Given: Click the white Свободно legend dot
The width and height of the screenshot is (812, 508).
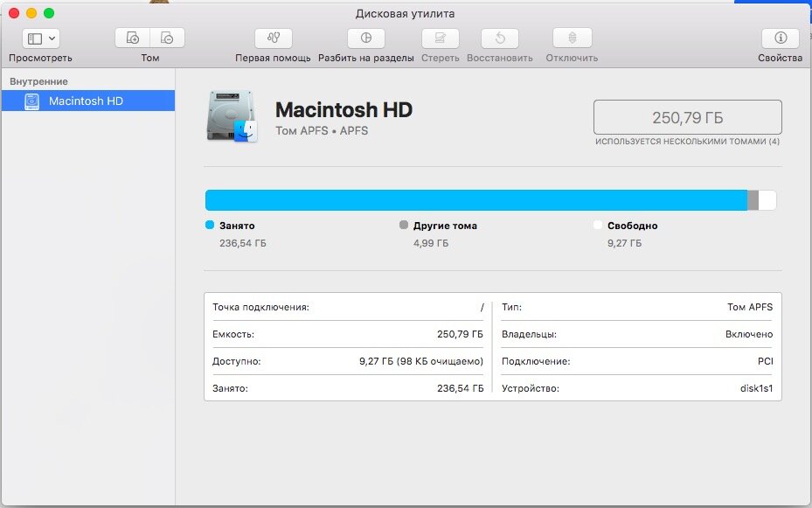Looking at the screenshot, I should tap(598, 225).
